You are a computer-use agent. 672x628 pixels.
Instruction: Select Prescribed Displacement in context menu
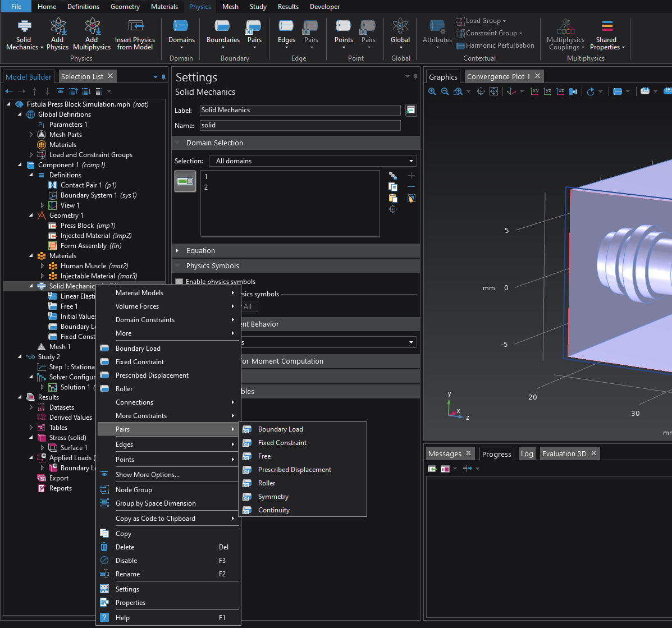(152, 375)
